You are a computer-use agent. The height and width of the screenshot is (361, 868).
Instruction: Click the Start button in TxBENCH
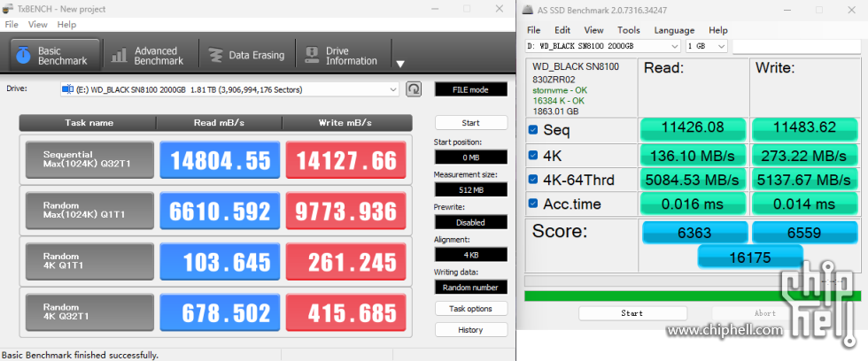(x=470, y=123)
